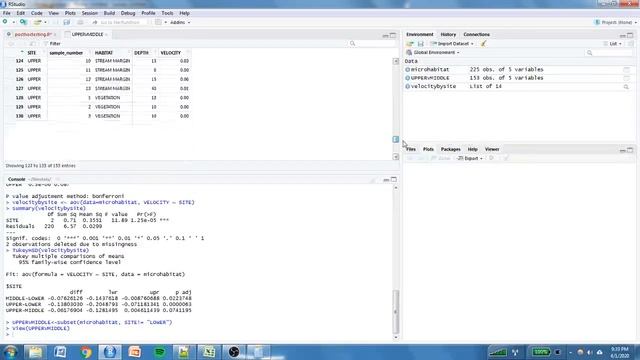640x360 pixels.
Task: Maximize the Console pane
Action: [394, 179]
